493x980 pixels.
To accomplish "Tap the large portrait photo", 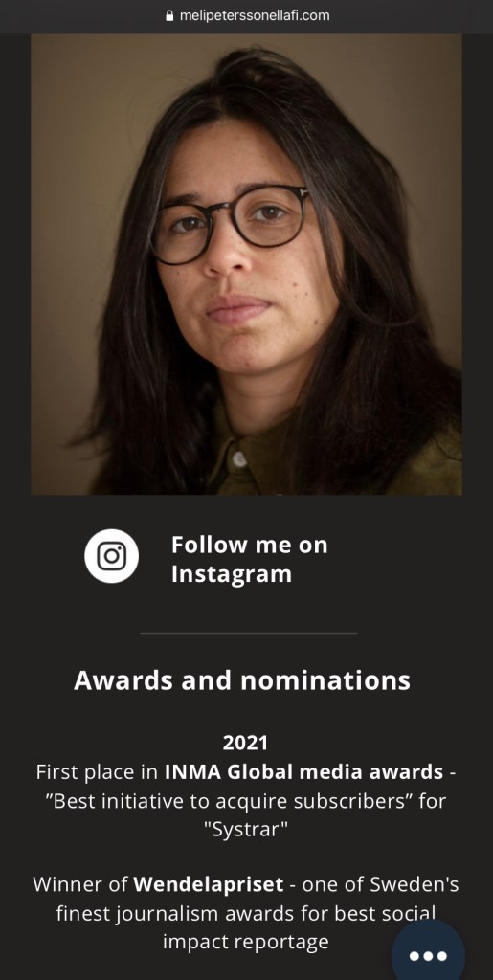I will (246, 264).
